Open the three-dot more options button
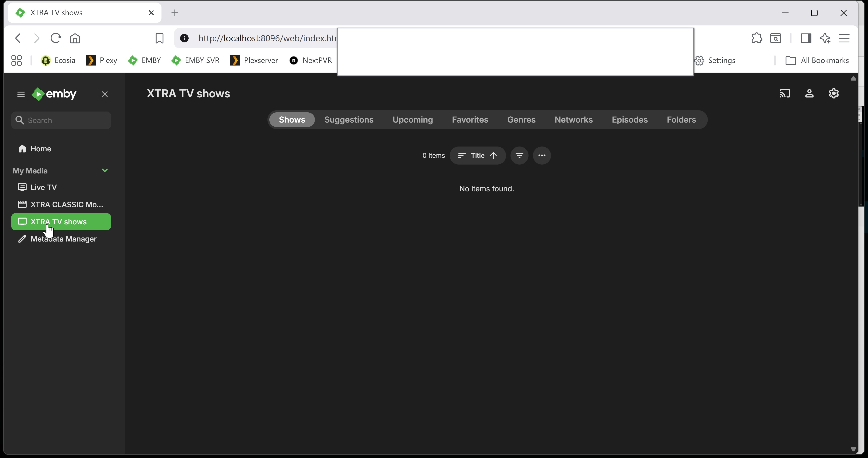Screen dimensions: 868x458 click(542, 155)
